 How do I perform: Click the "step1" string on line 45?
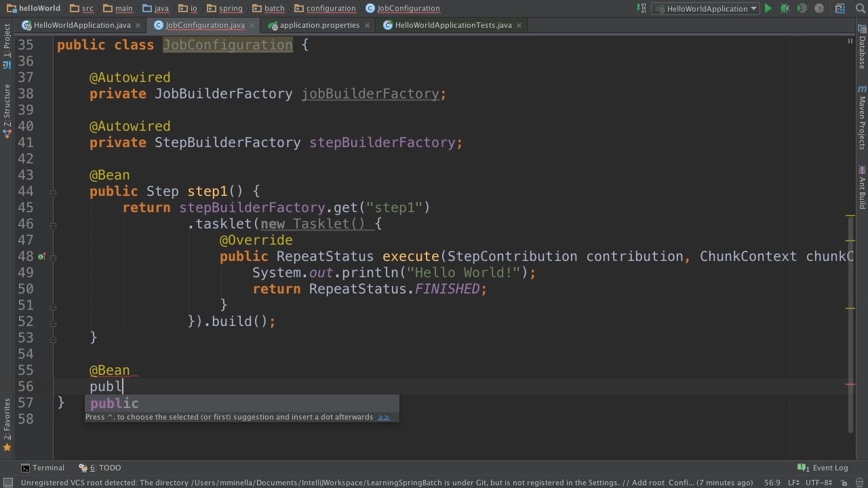(394, 207)
